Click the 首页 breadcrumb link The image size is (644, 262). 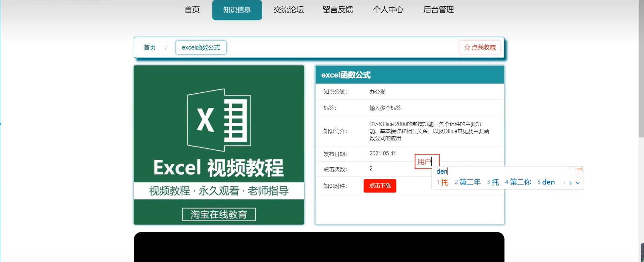150,47
